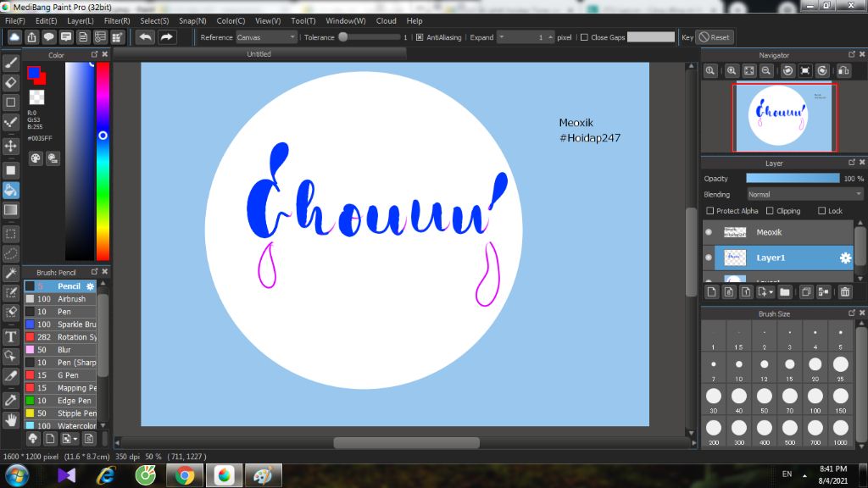Hide the Meoxik layer
This screenshot has width=868, height=488.
point(709,232)
